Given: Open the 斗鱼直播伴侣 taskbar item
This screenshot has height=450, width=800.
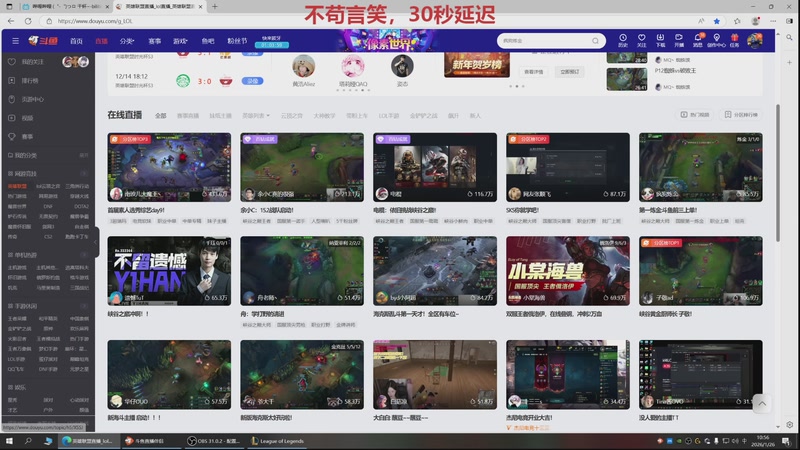Looking at the screenshot, I should (x=151, y=441).
